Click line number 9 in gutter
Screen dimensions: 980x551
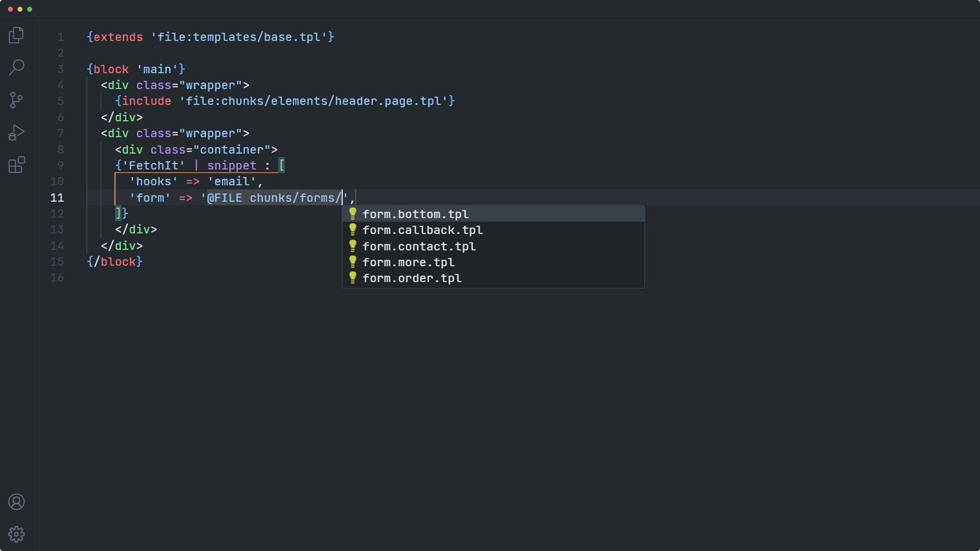point(60,166)
